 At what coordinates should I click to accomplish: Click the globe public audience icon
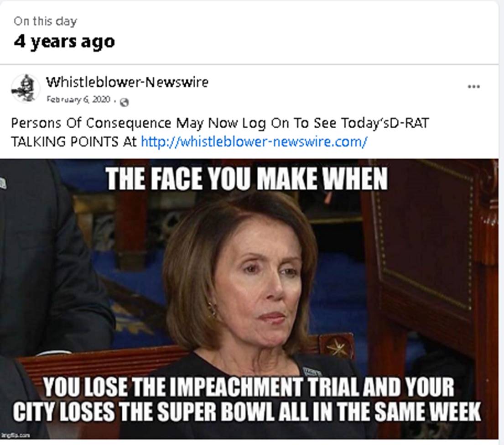click(124, 102)
